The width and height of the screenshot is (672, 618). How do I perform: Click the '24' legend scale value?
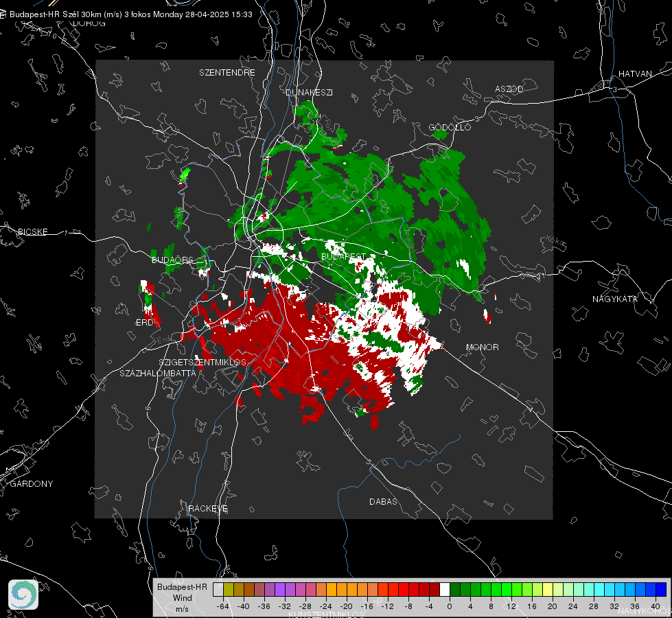click(573, 606)
